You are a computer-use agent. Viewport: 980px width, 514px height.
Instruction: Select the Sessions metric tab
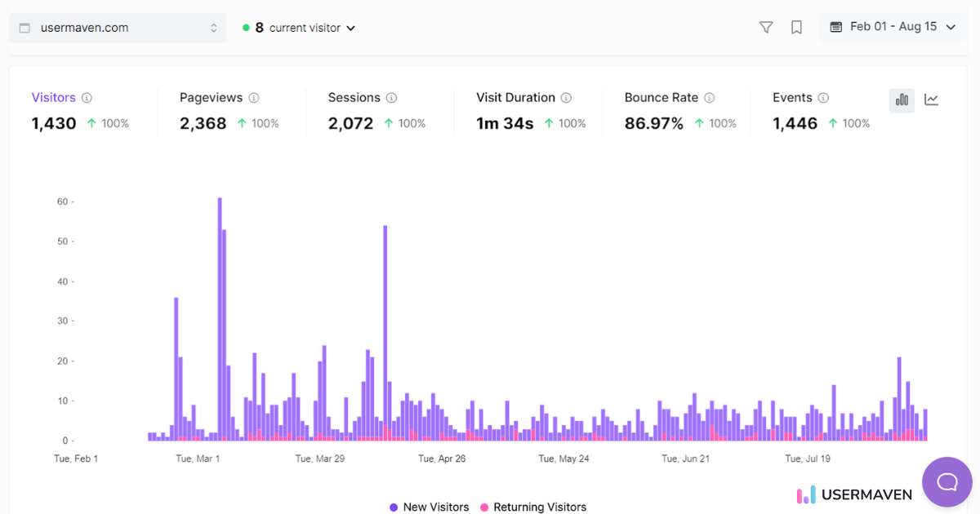click(354, 98)
